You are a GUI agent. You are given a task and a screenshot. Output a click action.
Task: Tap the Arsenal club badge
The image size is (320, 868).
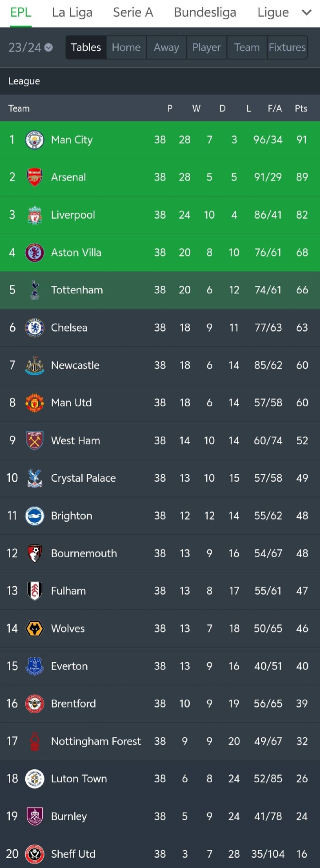pos(35,177)
